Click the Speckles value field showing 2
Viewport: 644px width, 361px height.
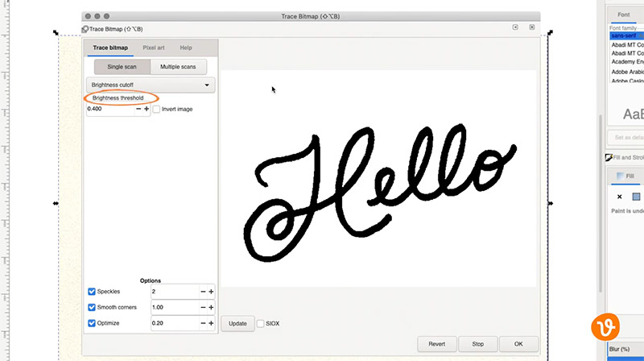(x=175, y=292)
